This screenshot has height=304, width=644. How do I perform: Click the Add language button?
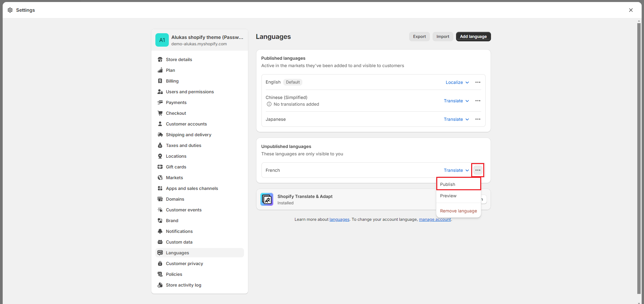tap(473, 37)
